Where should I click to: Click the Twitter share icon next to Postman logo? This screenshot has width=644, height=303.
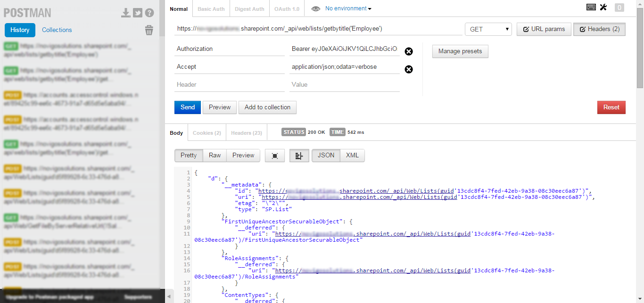point(137,13)
